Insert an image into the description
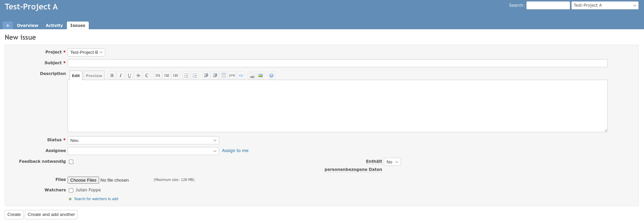The height and width of the screenshot is (223, 644). pyautogui.click(x=260, y=75)
